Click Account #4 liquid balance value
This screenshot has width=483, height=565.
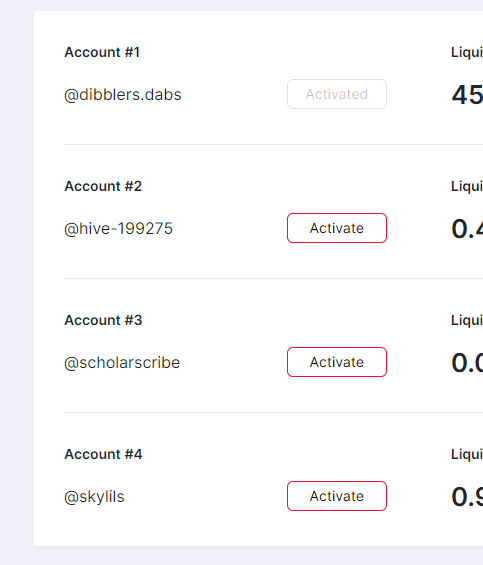coord(467,497)
